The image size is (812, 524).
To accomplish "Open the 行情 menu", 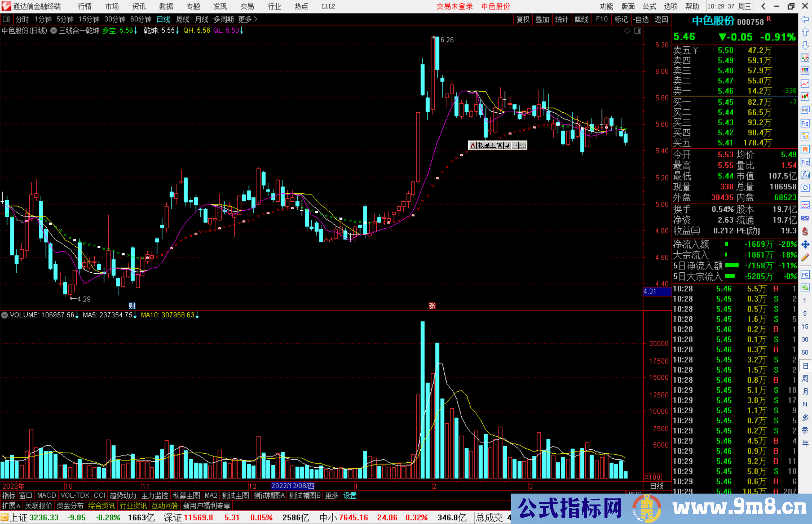I will click(85, 6).
